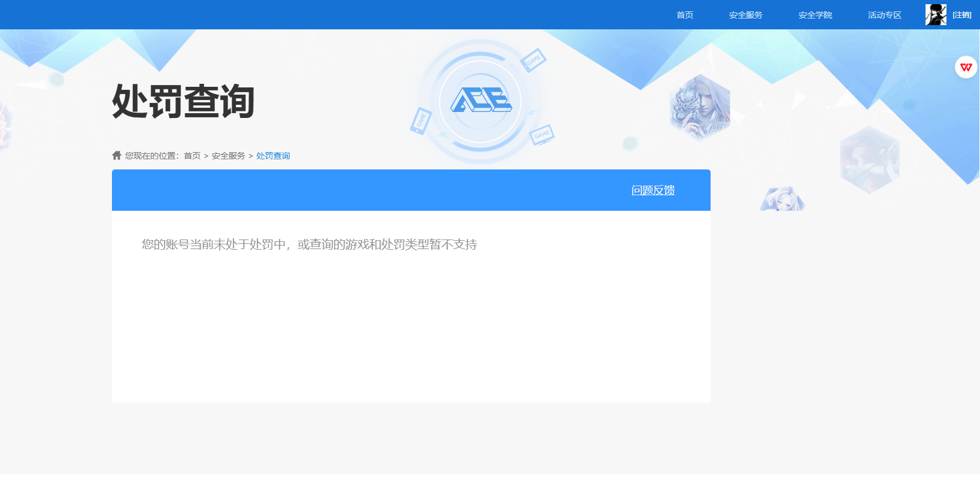Open the 活动专区 navigation item

(885, 15)
